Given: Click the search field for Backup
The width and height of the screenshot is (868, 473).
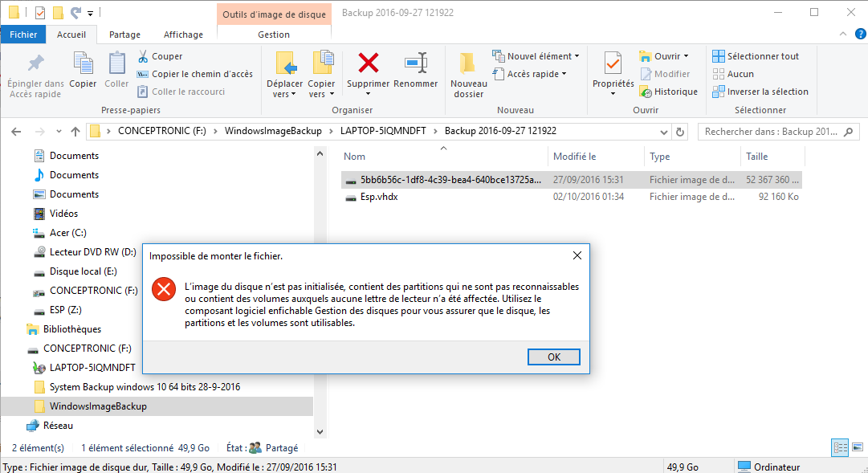Looking at the screenshot, I should [x=778, y=132].
